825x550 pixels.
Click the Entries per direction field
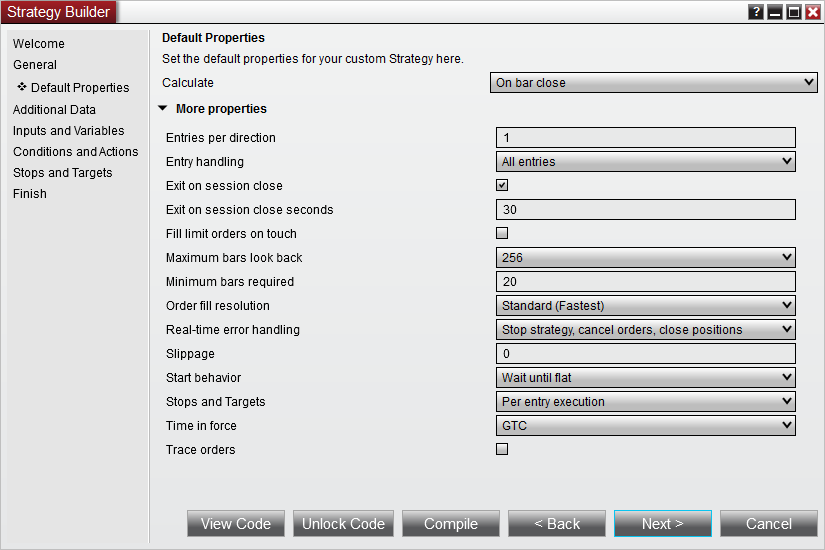[x=646, y=138]
